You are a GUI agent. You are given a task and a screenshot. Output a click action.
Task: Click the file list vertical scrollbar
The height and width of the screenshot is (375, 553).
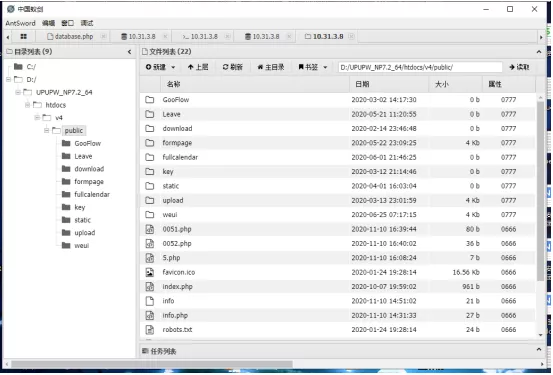coord(541,190)
